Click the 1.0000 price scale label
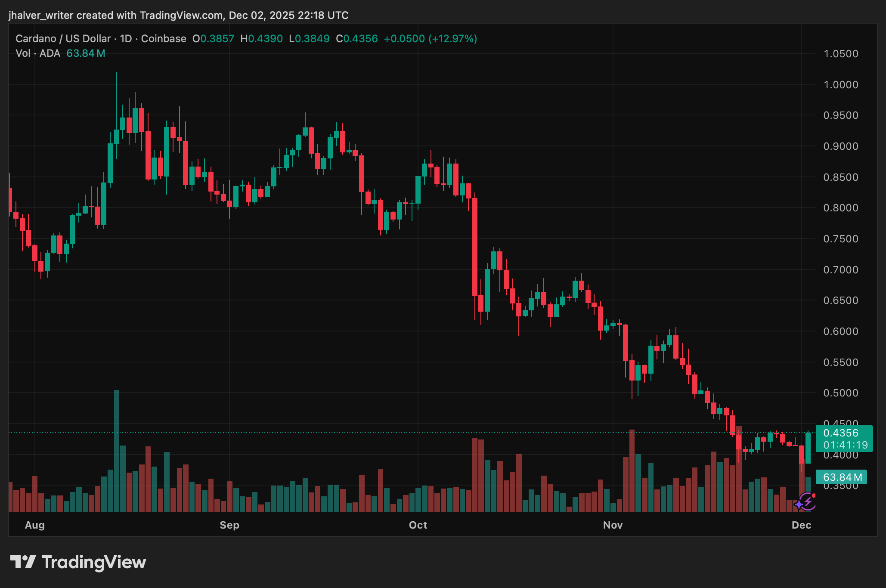Viewport: 886px width, 588px height. tap(840, 84)
